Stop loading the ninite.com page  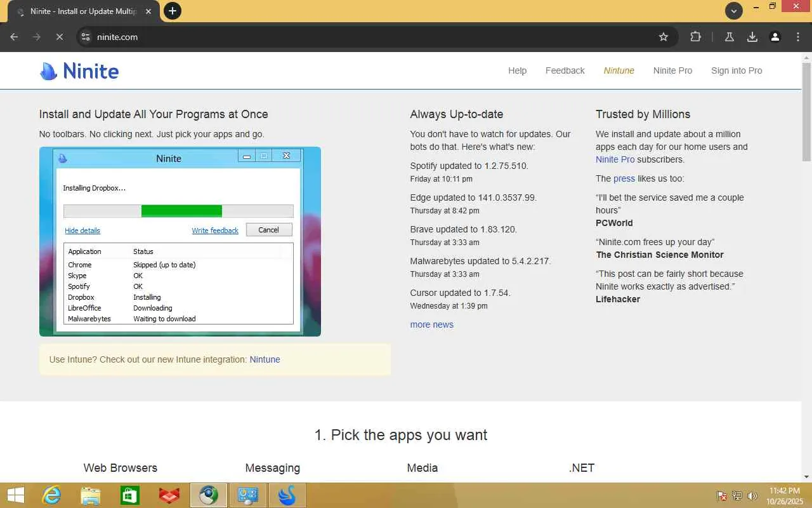(x=60, y=37)
